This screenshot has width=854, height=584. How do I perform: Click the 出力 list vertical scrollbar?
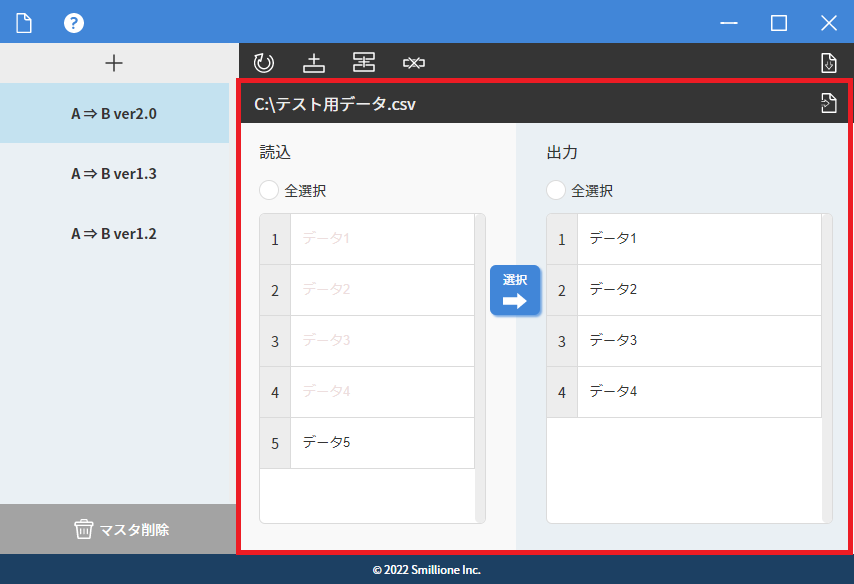coord(826,367)
